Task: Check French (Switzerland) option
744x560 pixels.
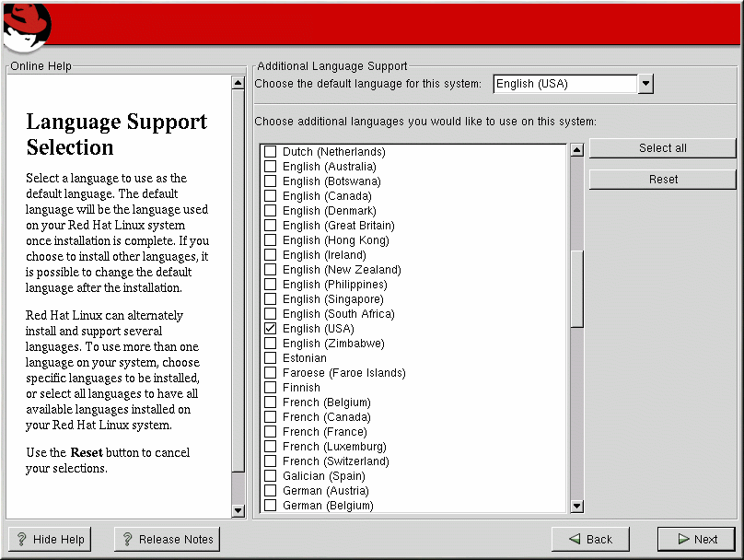Action: (270, 461)
